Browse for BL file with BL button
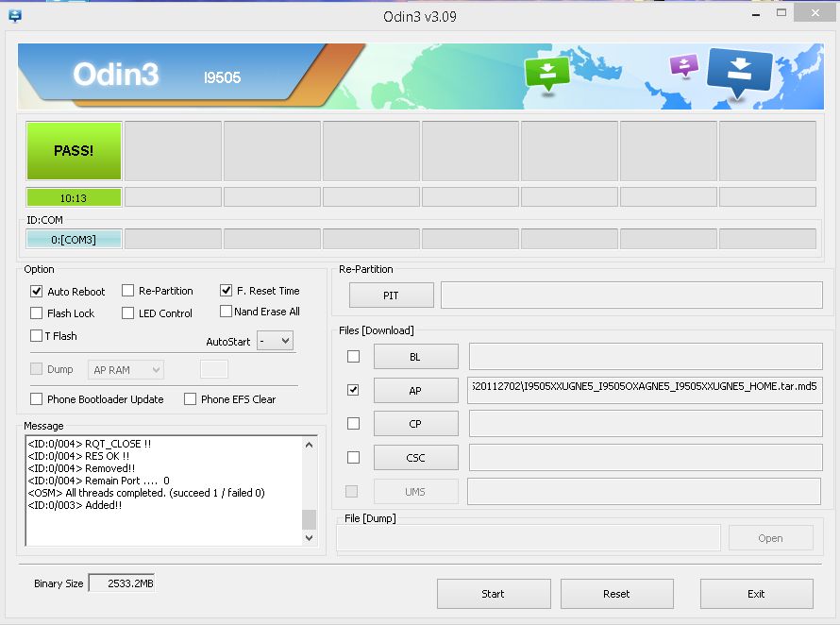The image size is (840, 625). click(415, 357)
